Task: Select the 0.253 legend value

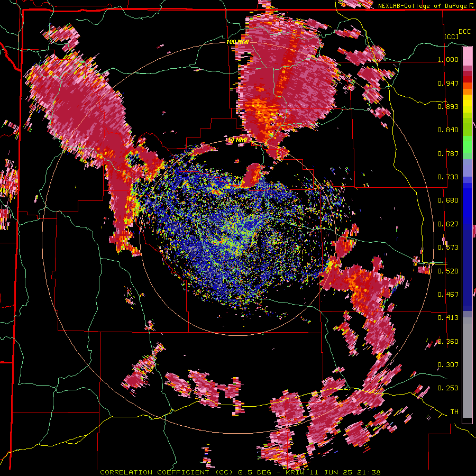Action: tap(448, 388)
